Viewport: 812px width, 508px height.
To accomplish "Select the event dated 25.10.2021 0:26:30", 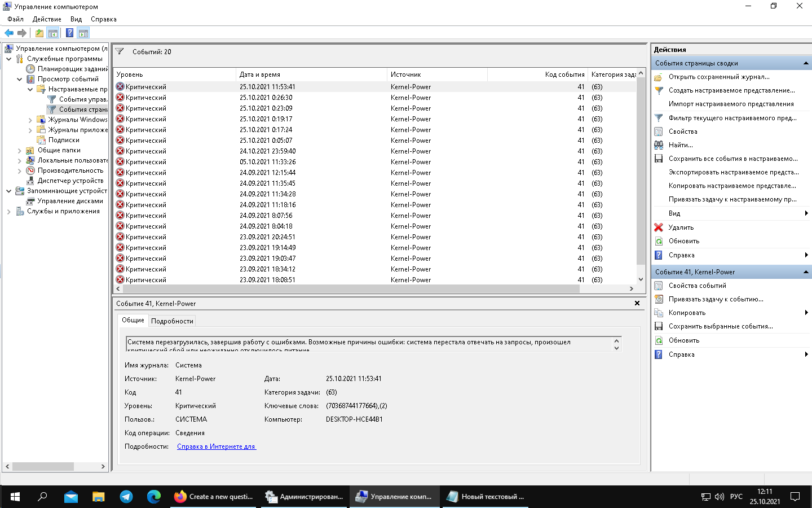I will (375, 98).
